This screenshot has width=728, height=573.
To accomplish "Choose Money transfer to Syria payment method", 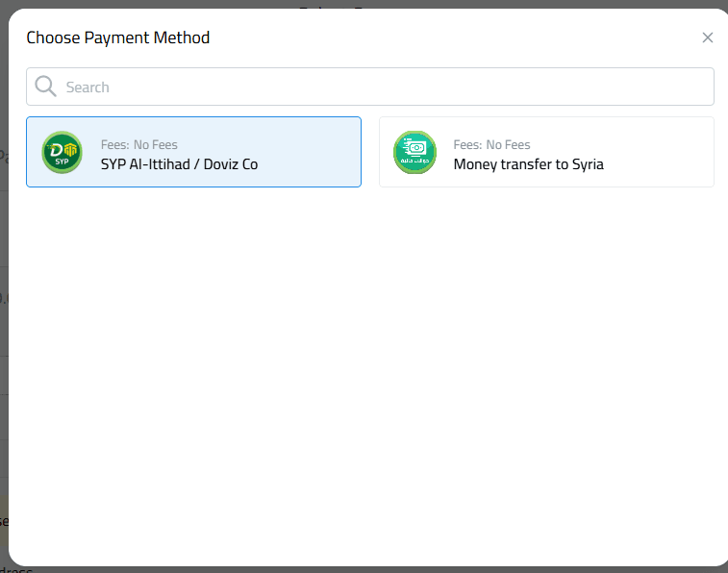I will 546,152.
